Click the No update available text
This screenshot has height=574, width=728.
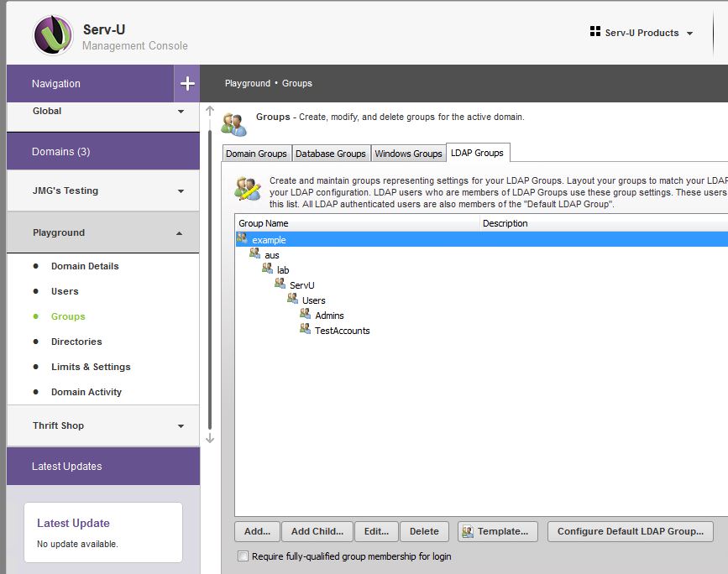tap(77, 544)
